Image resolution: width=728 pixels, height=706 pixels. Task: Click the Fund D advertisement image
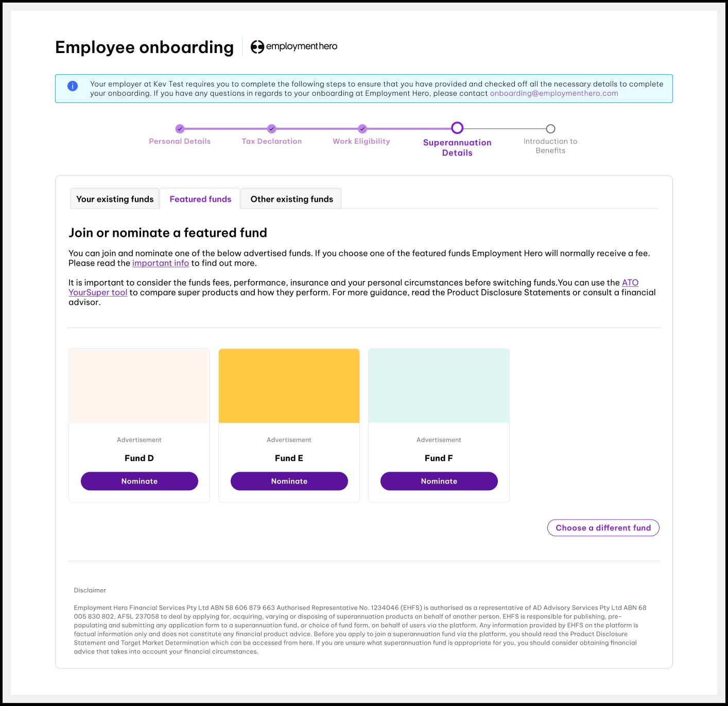click(x=139, y=386)
